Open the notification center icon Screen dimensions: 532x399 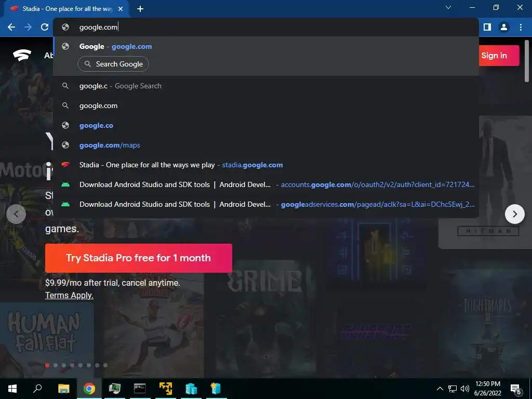coord(516,389)
